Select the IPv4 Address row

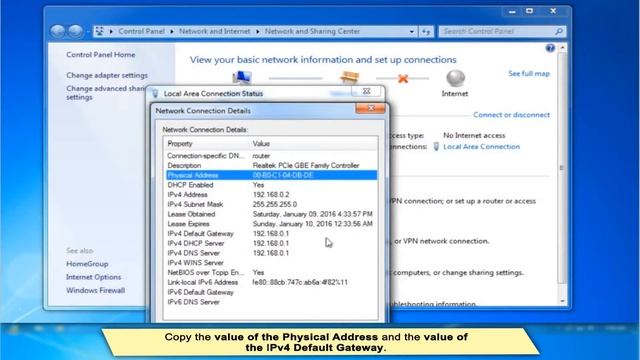pos(271,195)
